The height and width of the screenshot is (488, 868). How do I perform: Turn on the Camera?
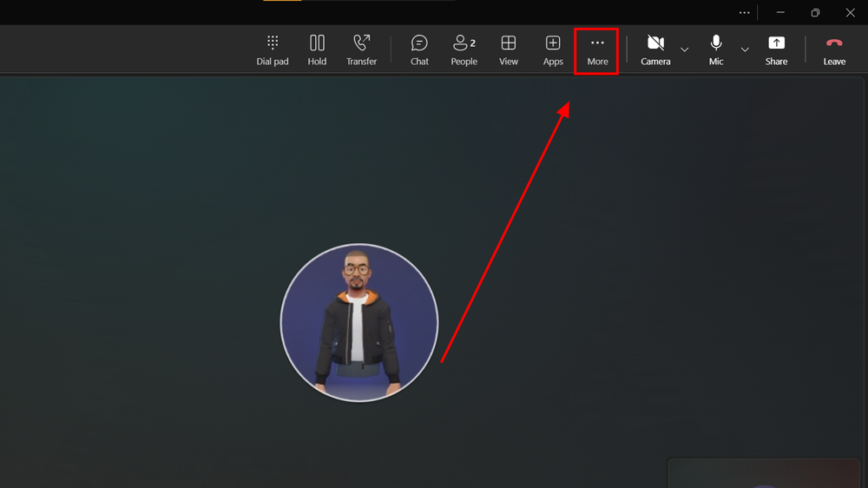[655, 49]
